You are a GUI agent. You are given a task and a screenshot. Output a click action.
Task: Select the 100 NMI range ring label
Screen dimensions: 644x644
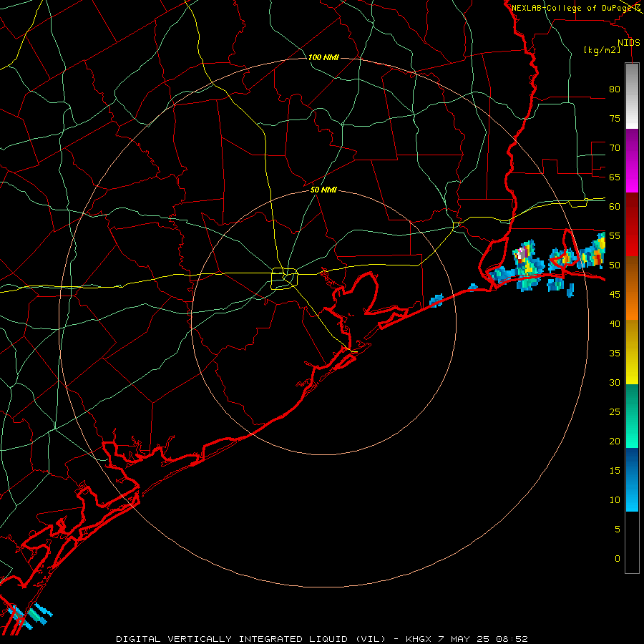pyautogui.click(x=323, y=57)
